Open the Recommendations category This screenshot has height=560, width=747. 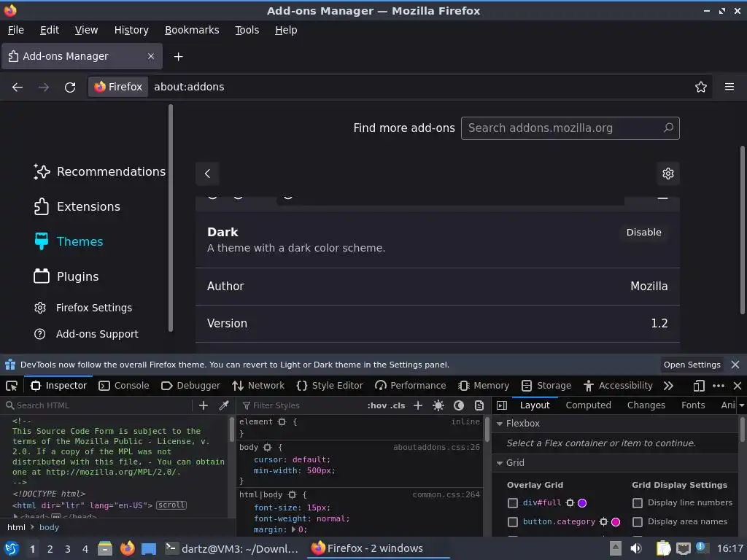click(99, 171)
